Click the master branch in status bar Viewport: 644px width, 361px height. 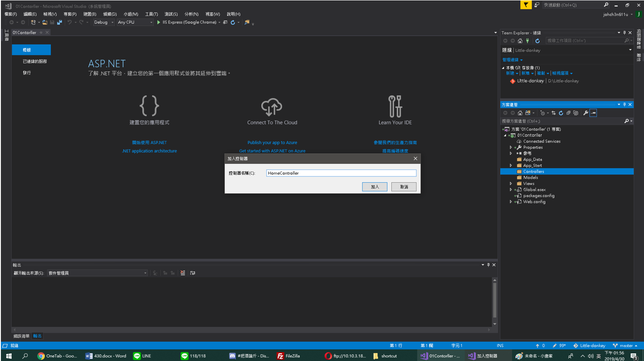pos(625,345)
